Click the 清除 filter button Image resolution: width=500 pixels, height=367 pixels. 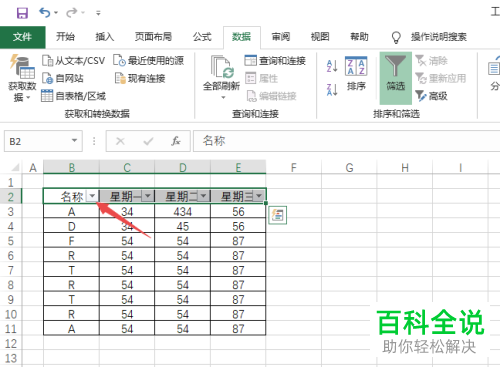[x=431, y=61]
